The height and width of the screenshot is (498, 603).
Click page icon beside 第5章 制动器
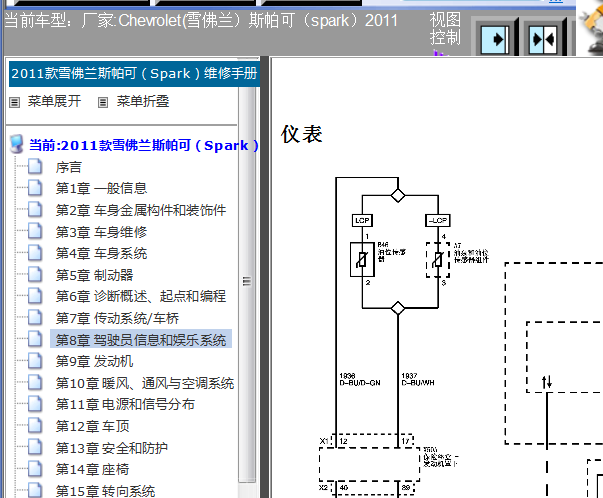35,274
